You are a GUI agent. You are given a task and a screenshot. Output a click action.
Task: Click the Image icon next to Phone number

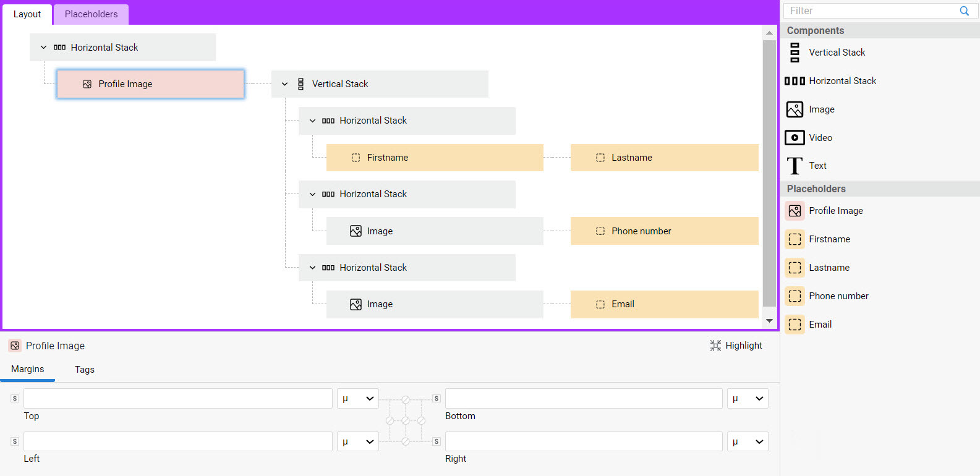pyautogui.click(x=356, y=231)
